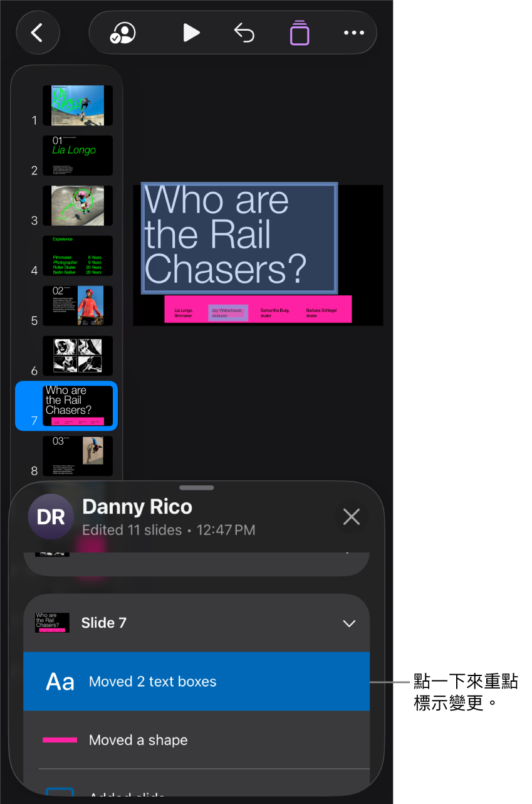The image size is (532, 804).
Task: Select slide 1 thumbnail in navigator
Action: pyautogui.click(x=78, y=105)
